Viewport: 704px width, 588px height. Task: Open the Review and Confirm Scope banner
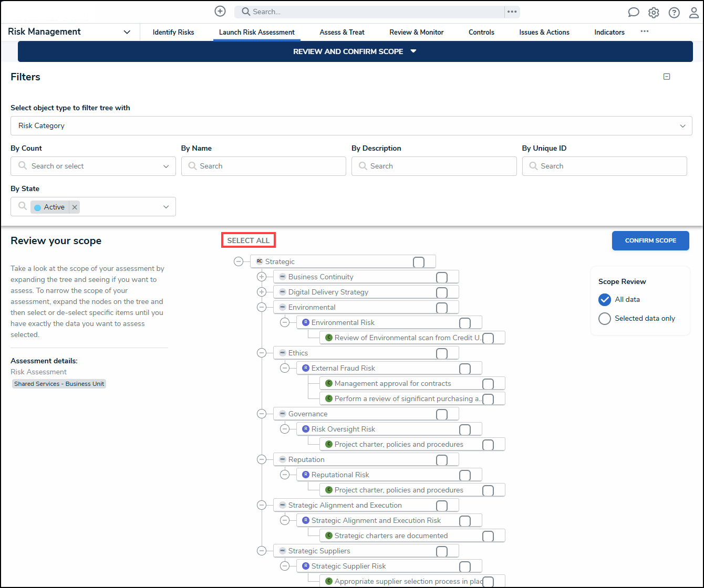(355, 51)
